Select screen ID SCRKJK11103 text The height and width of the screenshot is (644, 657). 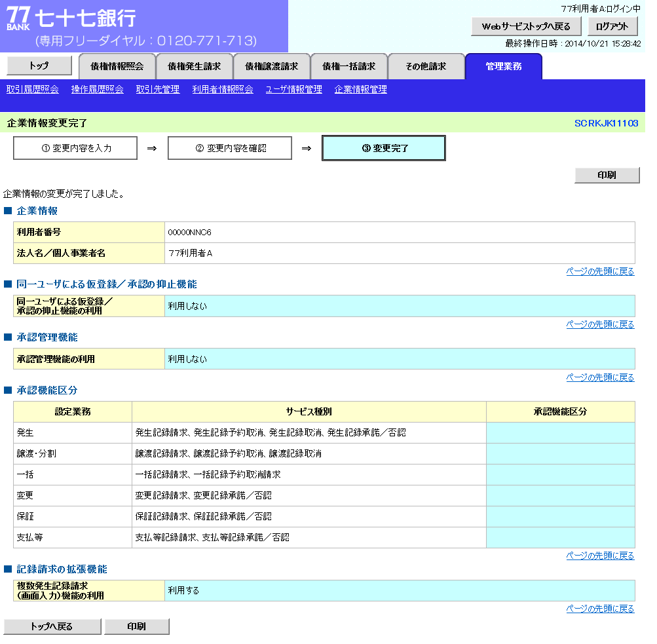click(606, 123)
